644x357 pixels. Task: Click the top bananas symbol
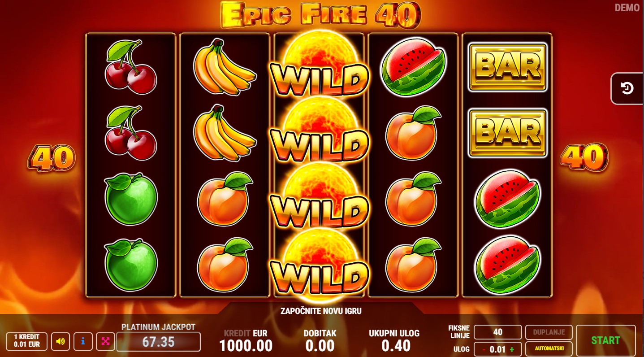pos(225,67)
